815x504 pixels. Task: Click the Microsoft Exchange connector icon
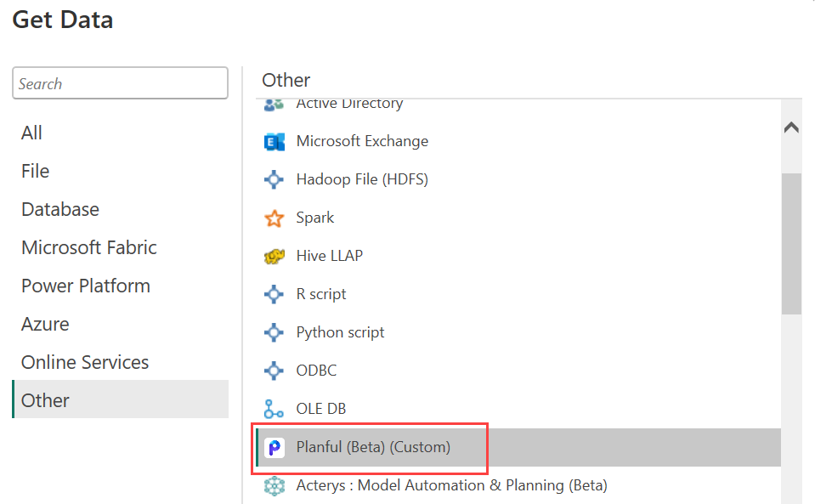[274, 142]
